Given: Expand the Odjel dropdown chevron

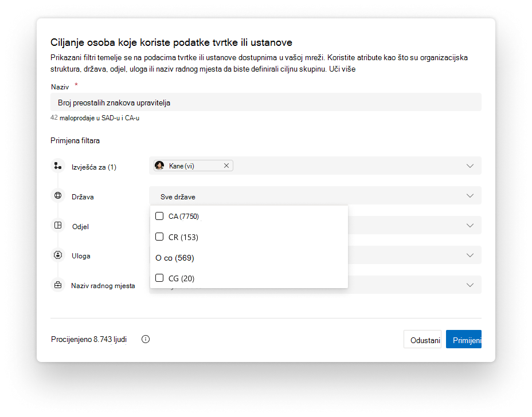Looking at the screenshot, I should 470,226.
